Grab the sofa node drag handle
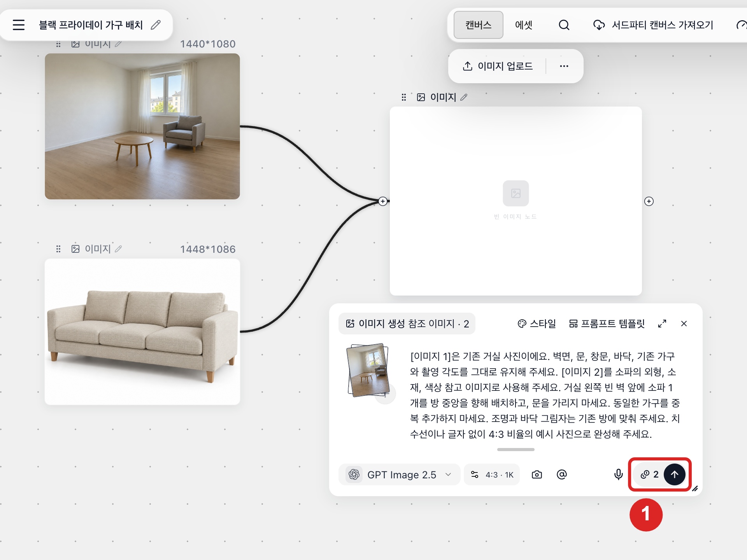The width and height of the screenshot is (747, 560). (x=58, y=249)
